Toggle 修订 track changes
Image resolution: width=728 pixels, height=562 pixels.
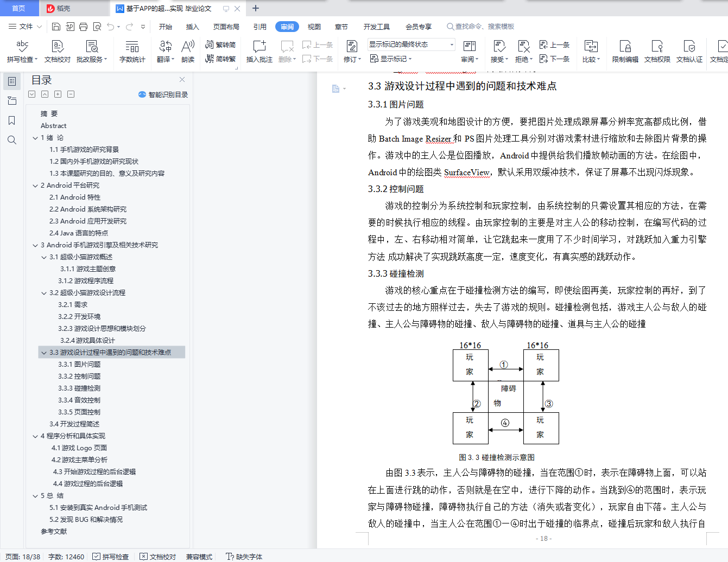coord(352,51)
